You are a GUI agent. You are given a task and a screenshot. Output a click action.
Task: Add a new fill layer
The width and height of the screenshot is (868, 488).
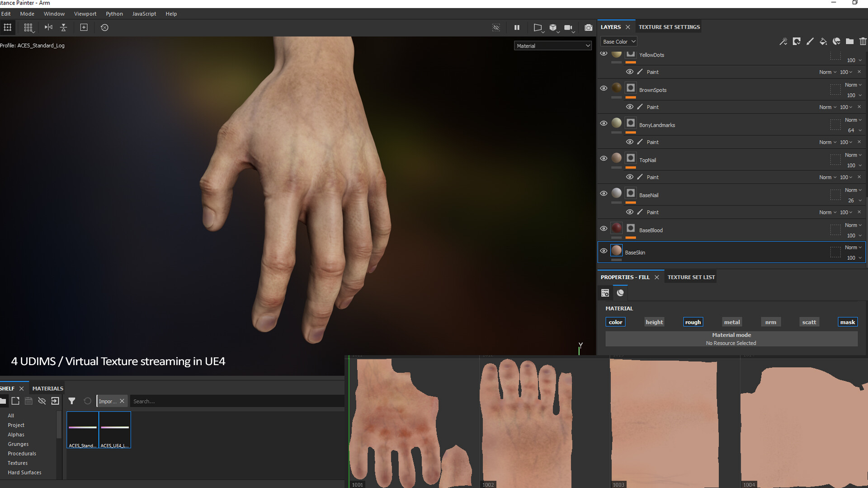tap(823, 41)
